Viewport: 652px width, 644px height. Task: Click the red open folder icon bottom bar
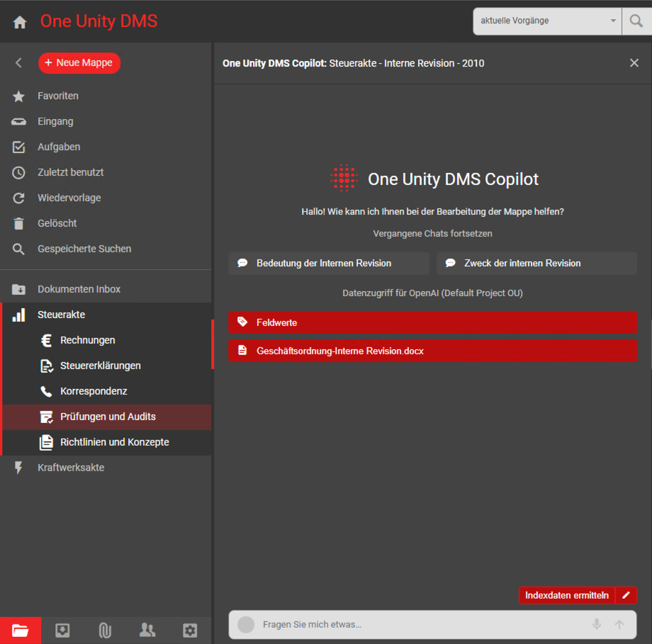click(21, 631)
